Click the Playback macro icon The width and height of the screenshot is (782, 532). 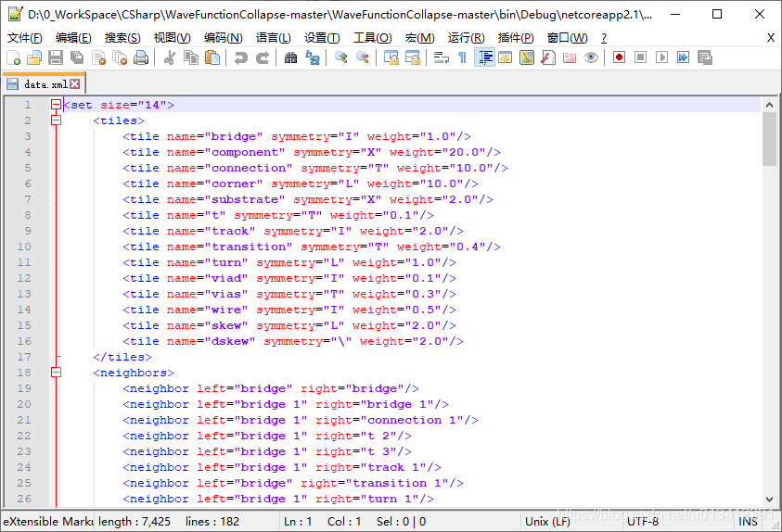click(x=661, y=57)
